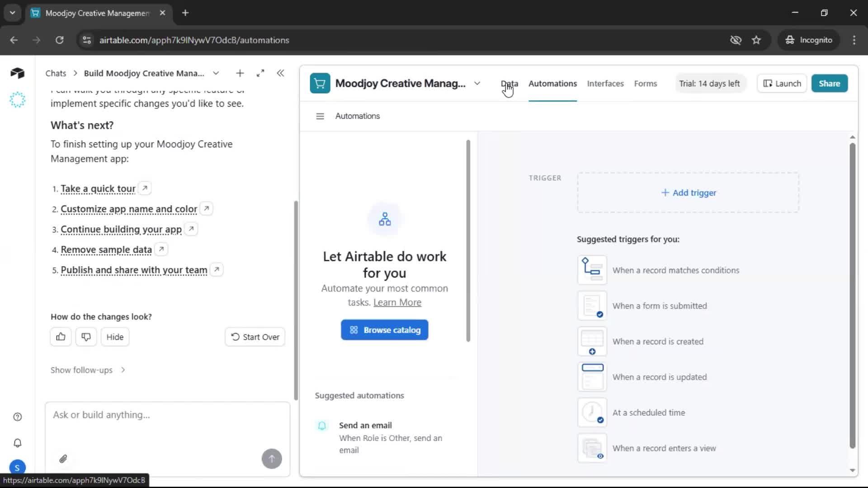The width and height of the screenshot is (868, 488).
Task: Click the Start Over button
Action: 255,337
